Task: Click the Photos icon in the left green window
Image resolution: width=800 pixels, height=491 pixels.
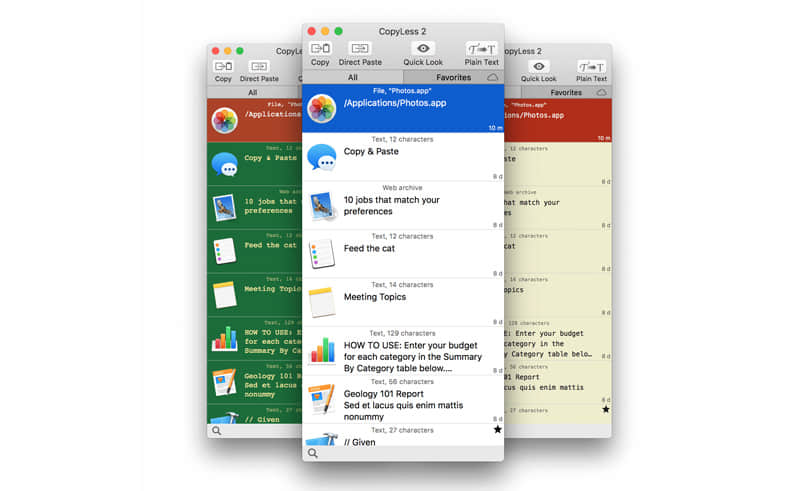Action: 225,120
